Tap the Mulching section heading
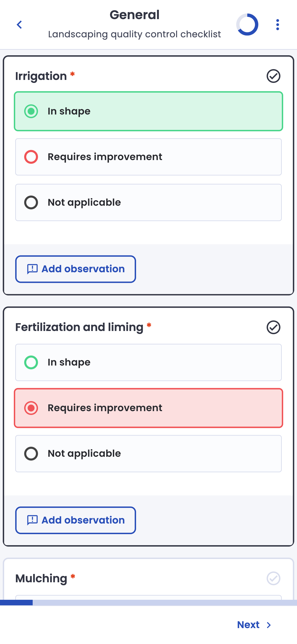The width and height of the screenshot is (297, 644). pos(41,578)
